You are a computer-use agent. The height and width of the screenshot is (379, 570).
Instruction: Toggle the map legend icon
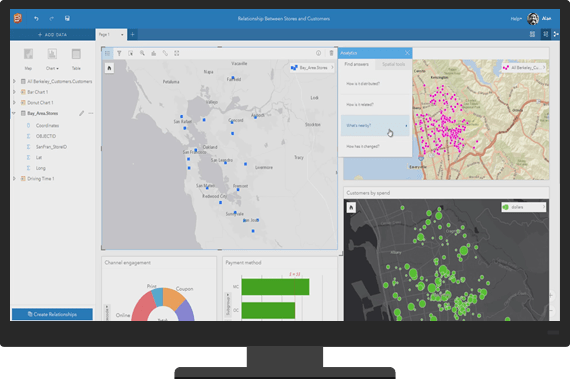107,53
